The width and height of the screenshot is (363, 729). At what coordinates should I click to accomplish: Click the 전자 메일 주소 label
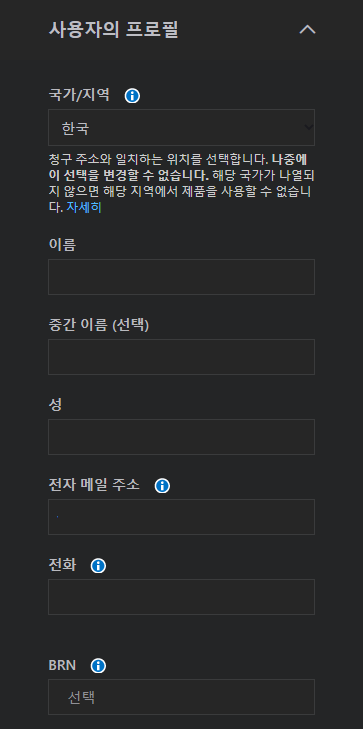(x=94, y=485)
